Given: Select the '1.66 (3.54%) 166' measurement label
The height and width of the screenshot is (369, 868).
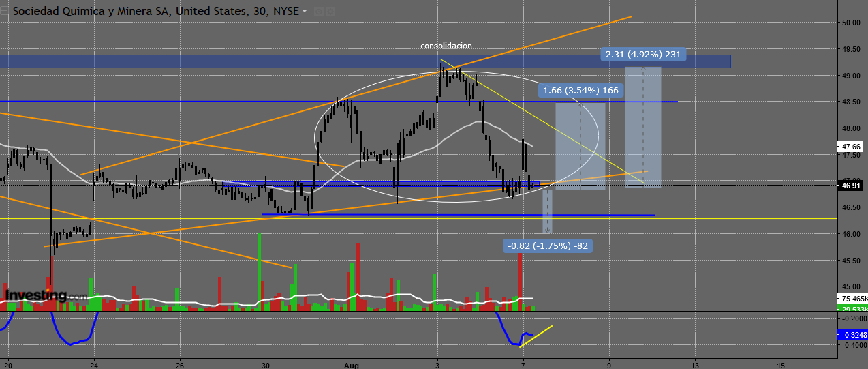Looking at the screenshot, I should pyautogui.click(x=580, y=89).
